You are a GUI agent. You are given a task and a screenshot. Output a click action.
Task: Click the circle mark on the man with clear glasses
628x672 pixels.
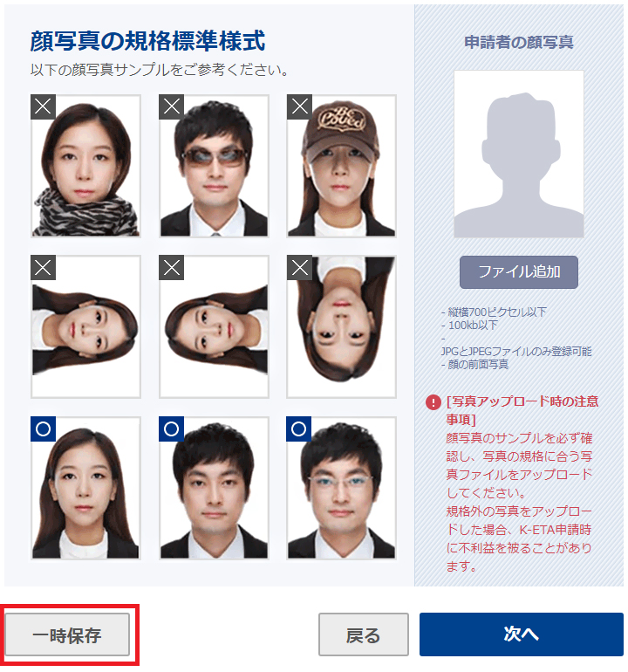point(299,429)
